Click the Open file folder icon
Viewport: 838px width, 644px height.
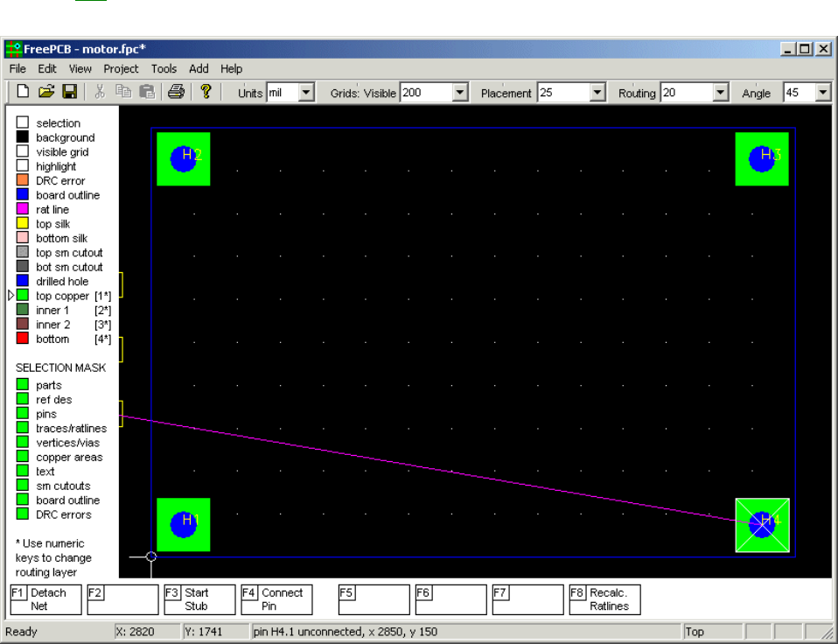click(46, 92)
